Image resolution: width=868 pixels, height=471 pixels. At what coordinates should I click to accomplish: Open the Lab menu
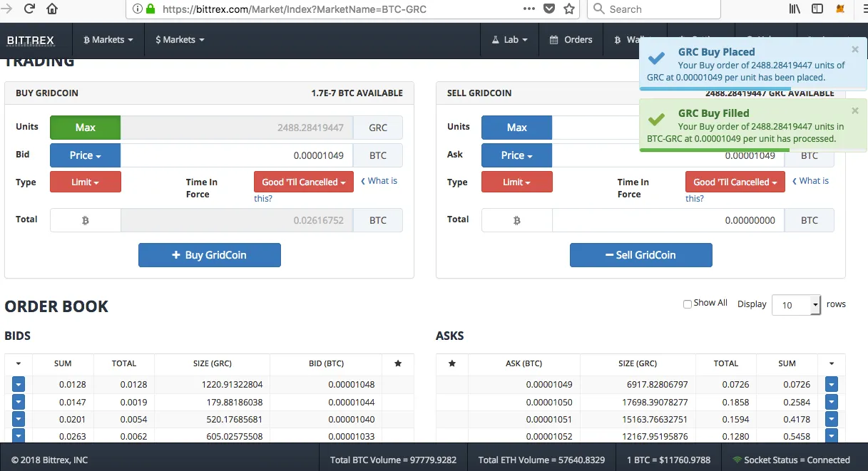(x=509, y=40)
